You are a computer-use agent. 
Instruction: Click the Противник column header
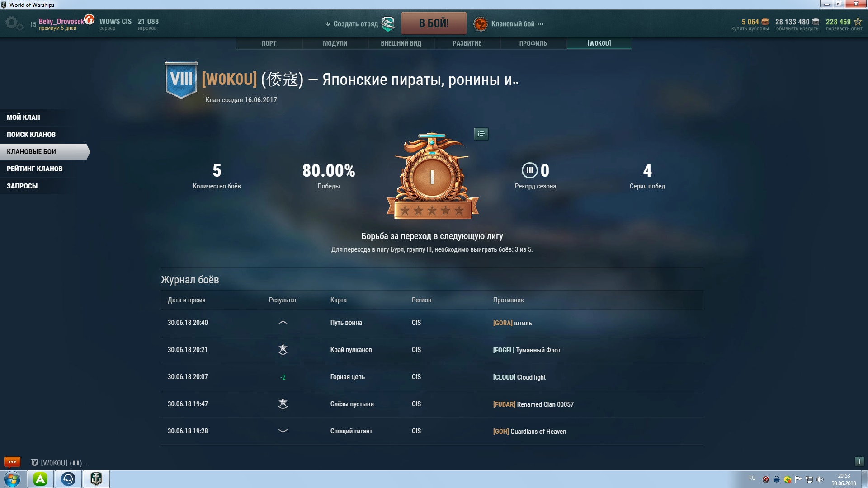(508, 300)
